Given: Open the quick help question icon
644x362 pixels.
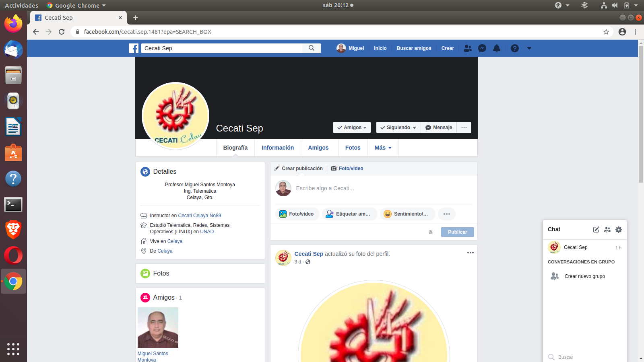Looking at the screenshot, I should pyautogui.click(x=514, y=48).
